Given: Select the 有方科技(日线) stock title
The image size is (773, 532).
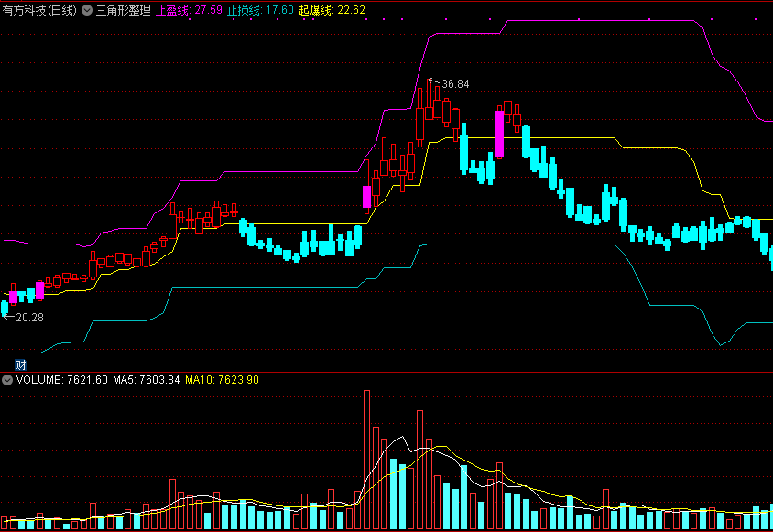Looking at the screenshot, I should pyautogui.click(x=39, y=10).
